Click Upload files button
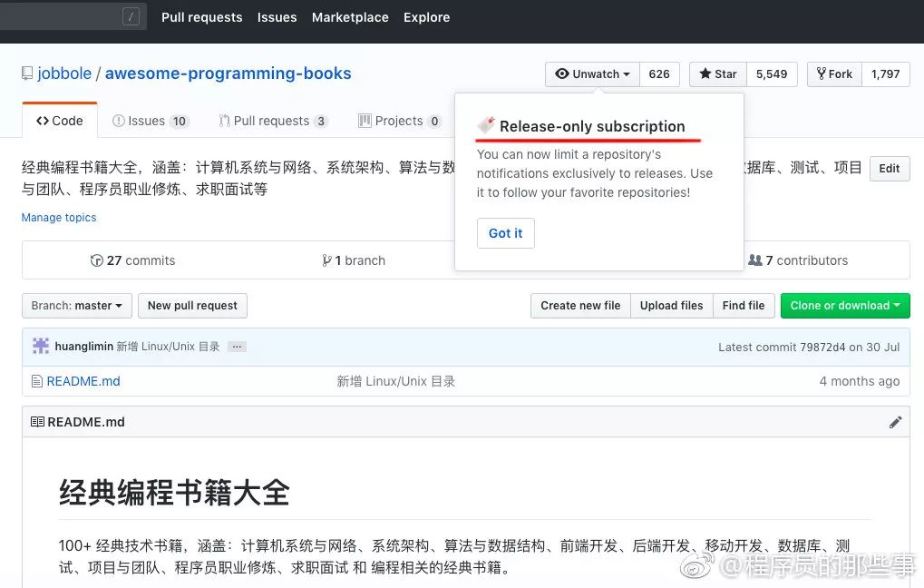This screenshot has height=588, width=924. [x=672, y=306]
